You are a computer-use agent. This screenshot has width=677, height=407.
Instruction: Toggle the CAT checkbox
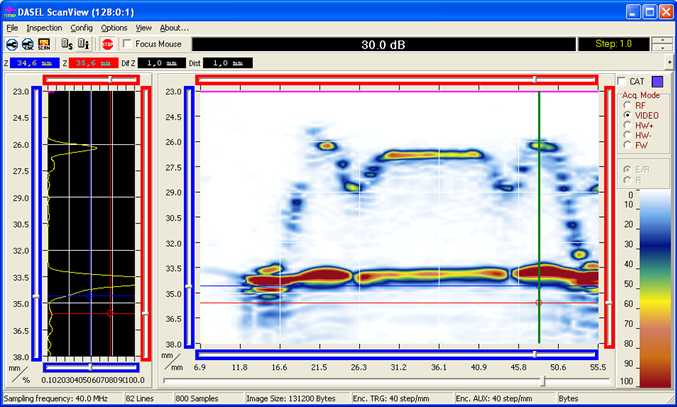tap(622, 82)
